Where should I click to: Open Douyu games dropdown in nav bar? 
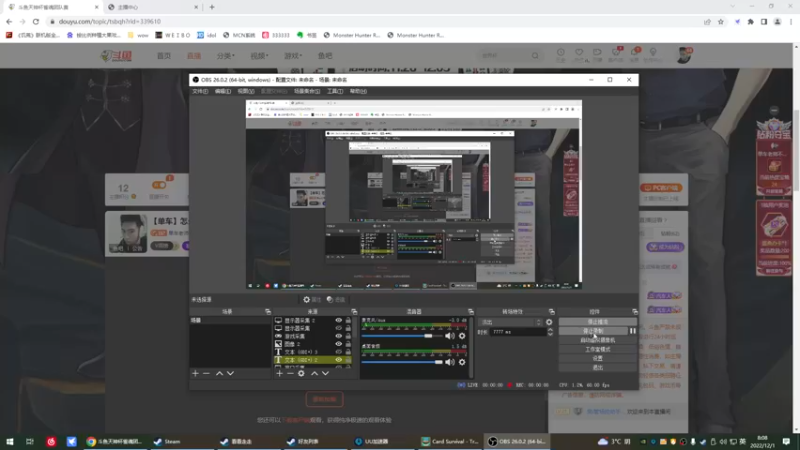click(293, 56)
